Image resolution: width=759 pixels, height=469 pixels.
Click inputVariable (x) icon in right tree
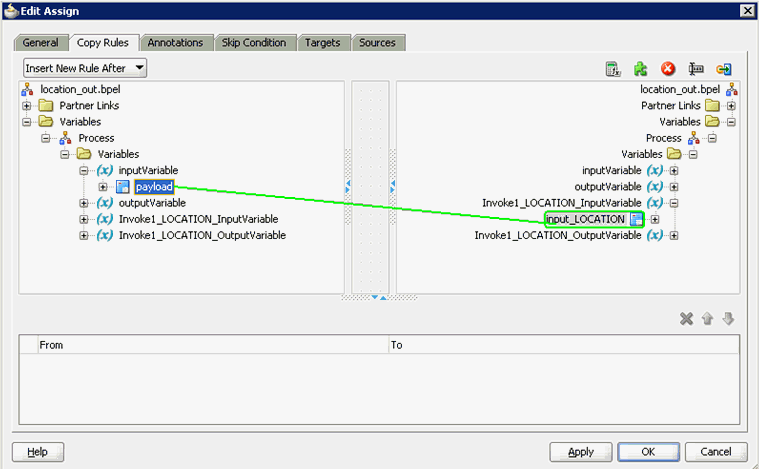(x=655, y=170)
